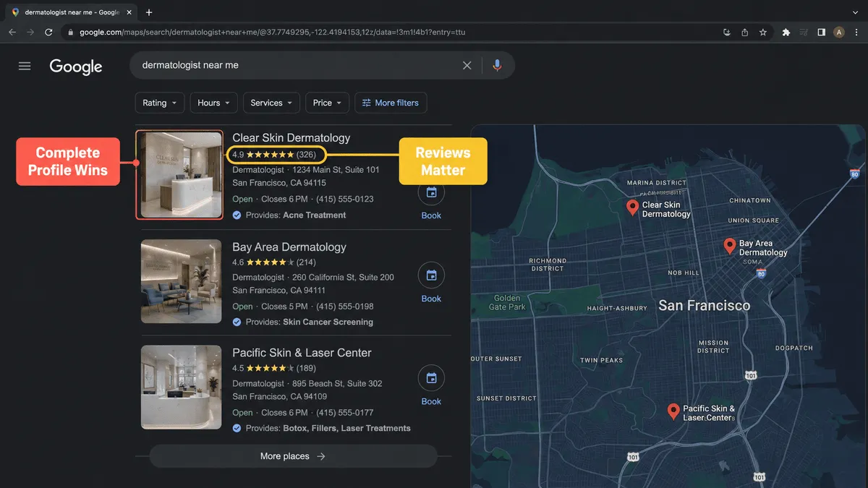
Task: Click the share page icon
Action: [x=745, y=33]
